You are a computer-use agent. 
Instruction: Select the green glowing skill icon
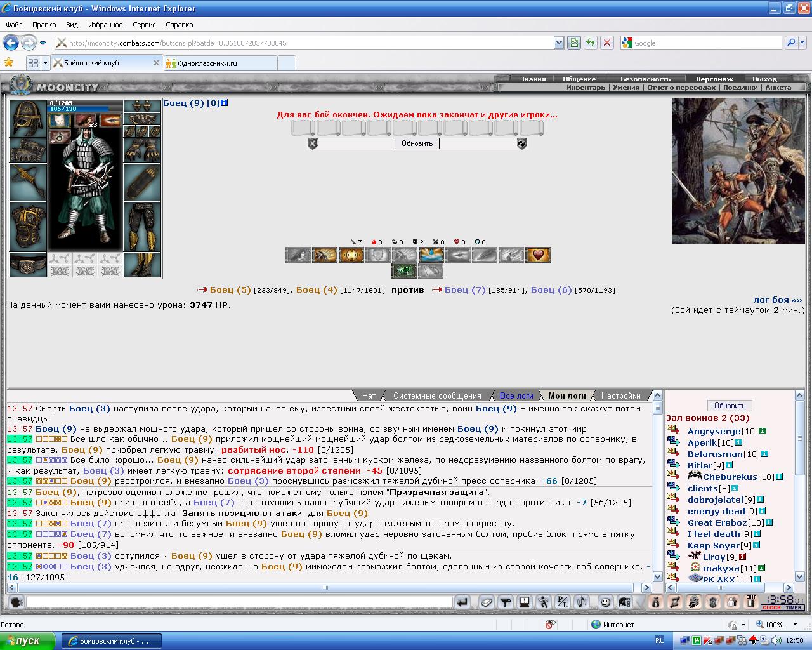404,271
